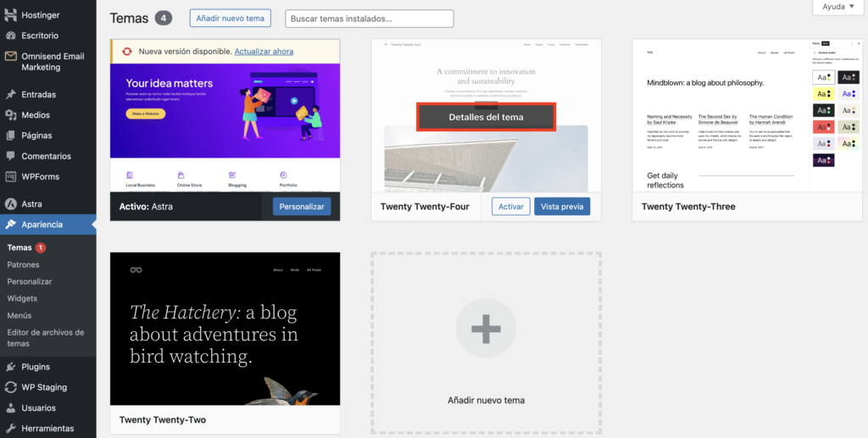Click the Astra logo icon in sidebar
The height and width of the screenshot is (438, 868).
pos(10,204)
